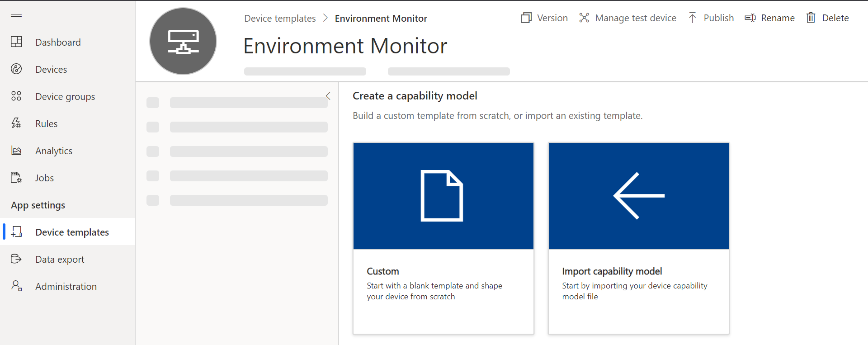This screenshot has height=345, width=868.
Task: Publish the Environment Monitor template
Action: tap(711, 18)
